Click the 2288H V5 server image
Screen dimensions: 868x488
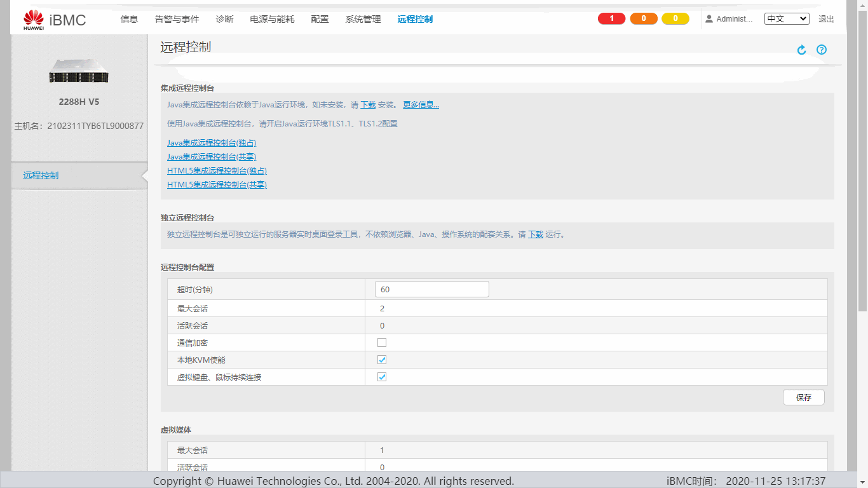[x=79, y=71]
